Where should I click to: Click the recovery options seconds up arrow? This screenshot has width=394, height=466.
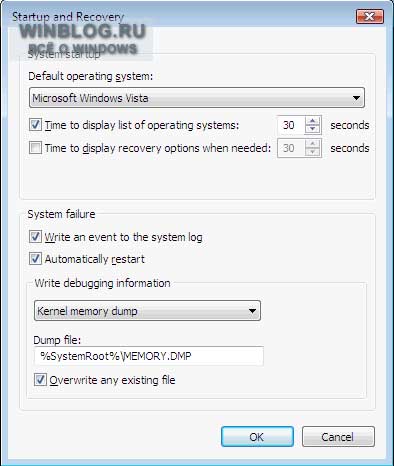pyautogui.click(x=312, y=143)
